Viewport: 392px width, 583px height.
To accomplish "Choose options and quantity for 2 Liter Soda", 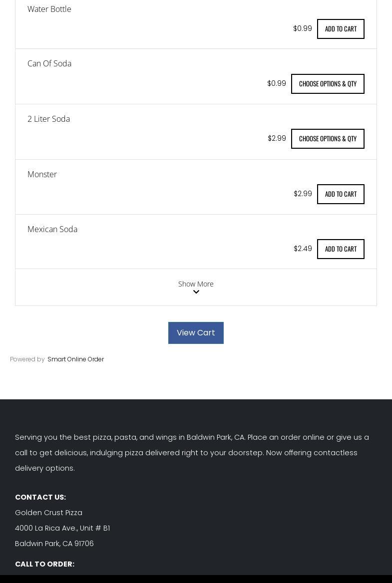I will (328, 139).
